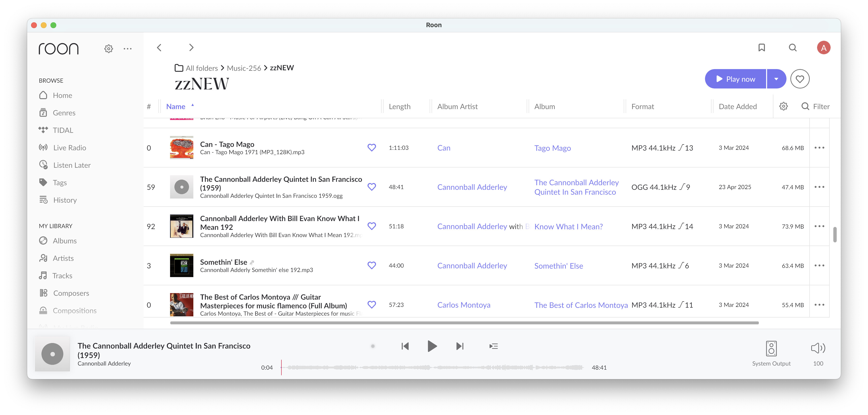Open the System Output zone selector
The width and height of the screenshot is (868, 415).
point(771,353)
